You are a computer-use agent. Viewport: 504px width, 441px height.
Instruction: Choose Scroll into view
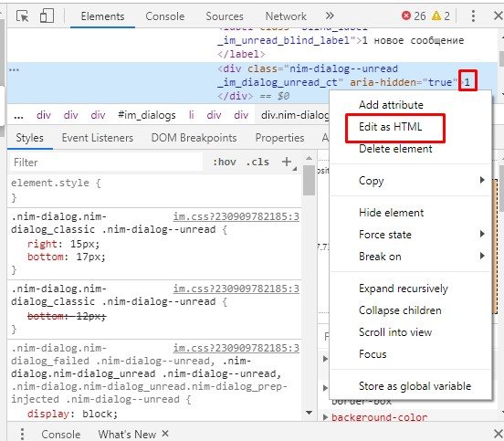(410, 332)
